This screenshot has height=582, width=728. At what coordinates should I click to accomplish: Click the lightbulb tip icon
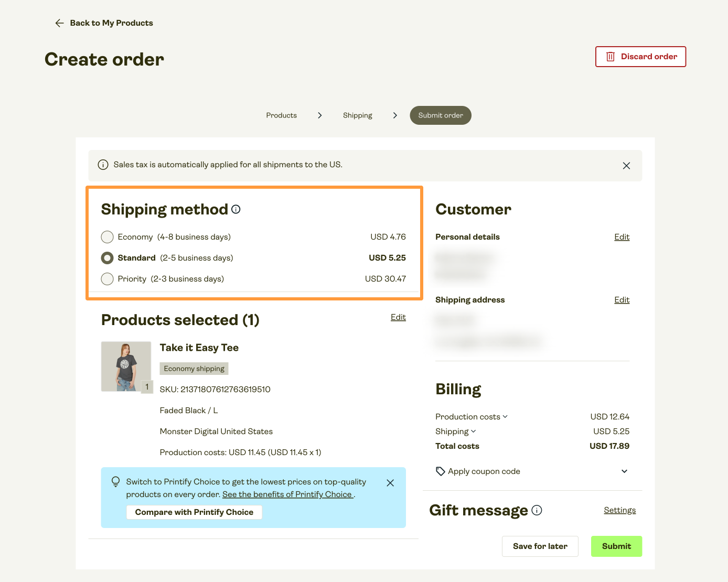pos(116,482)
